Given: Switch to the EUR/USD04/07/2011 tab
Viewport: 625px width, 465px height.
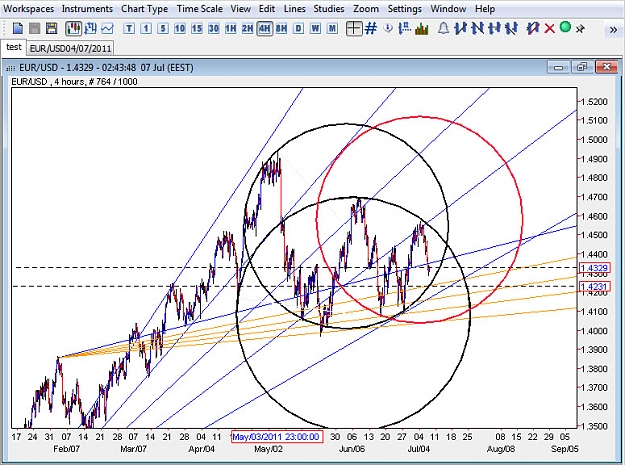Looking at the screenshot, I should (71, 49).
